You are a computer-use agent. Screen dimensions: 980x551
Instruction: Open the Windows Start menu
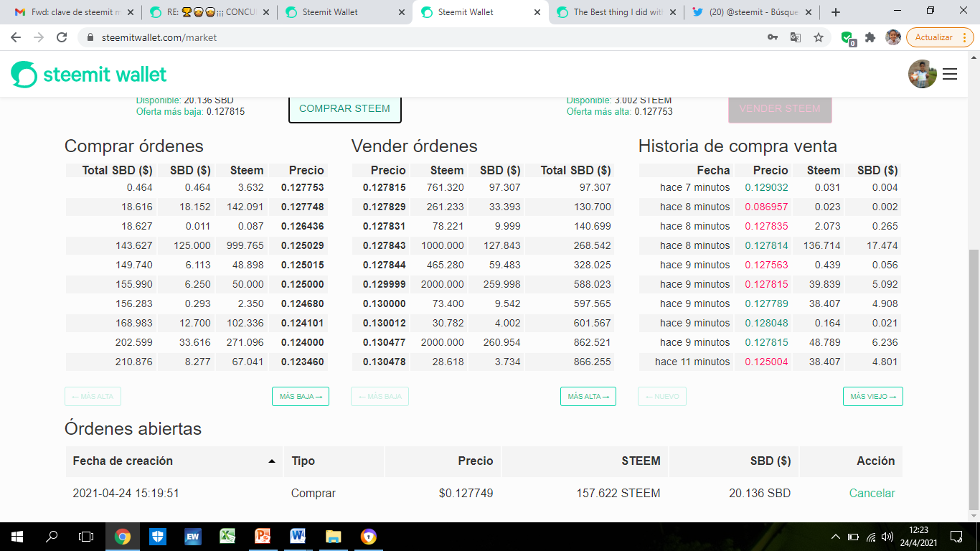(x=17, y=537)
